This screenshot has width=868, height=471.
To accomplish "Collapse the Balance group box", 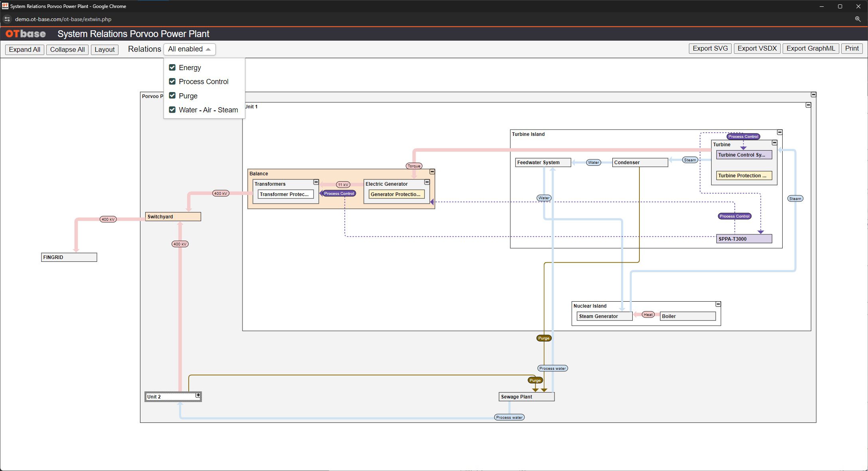I will coord(432,172).
